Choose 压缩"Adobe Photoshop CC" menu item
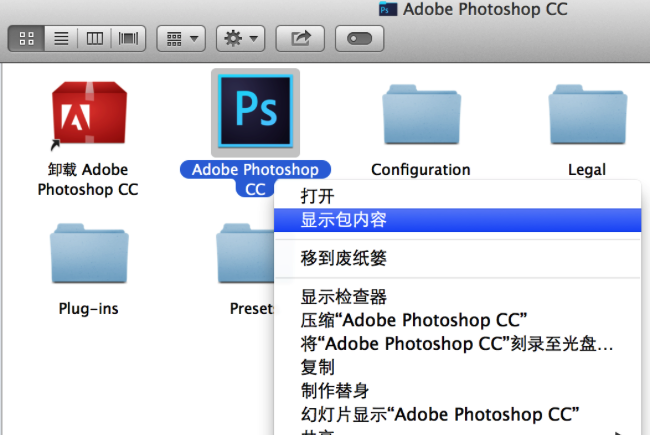The image size is (671, 435). 457,320
